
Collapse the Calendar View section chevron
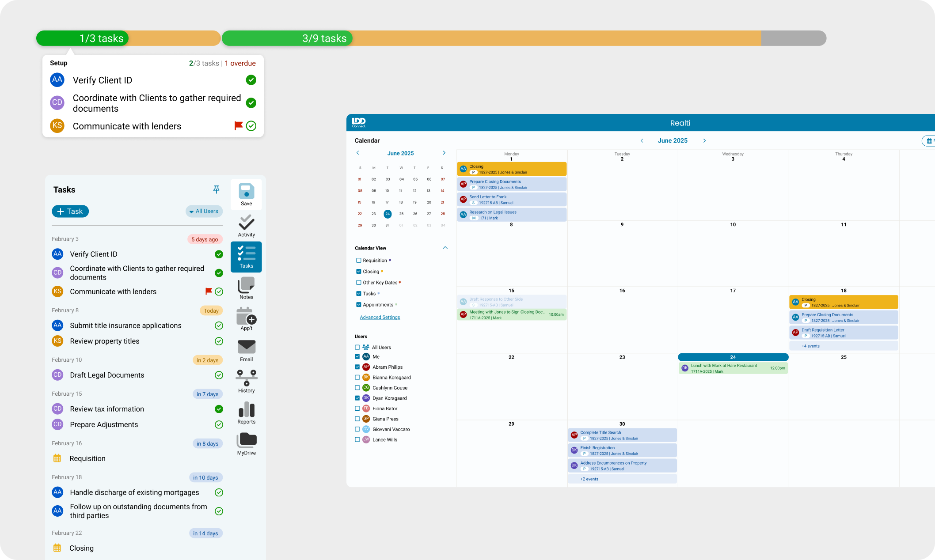coord(445,248)
